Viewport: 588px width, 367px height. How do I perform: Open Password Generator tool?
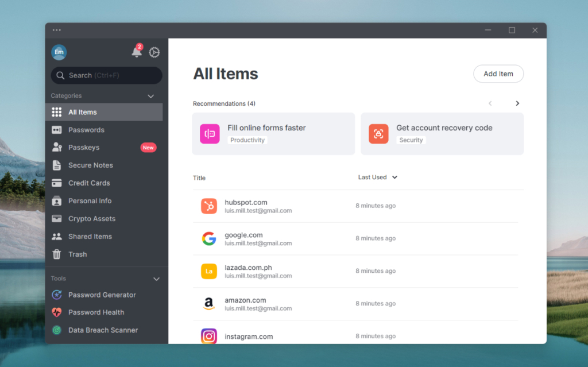pos(102,295)
